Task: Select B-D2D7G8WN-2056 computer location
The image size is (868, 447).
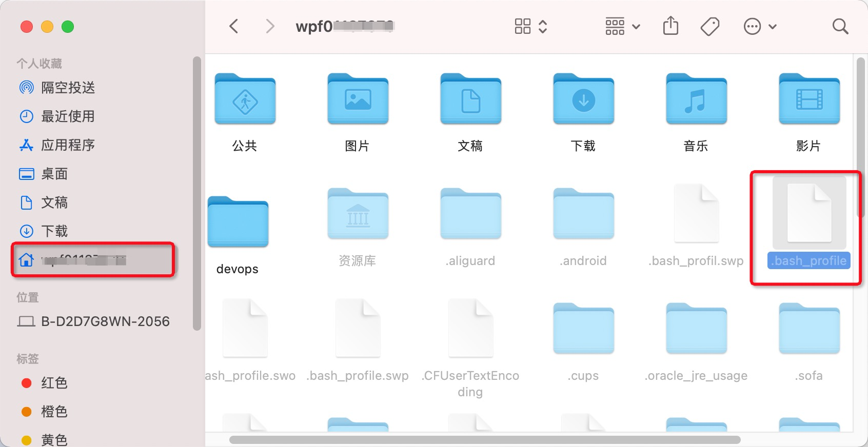Action: pos(93,321)
